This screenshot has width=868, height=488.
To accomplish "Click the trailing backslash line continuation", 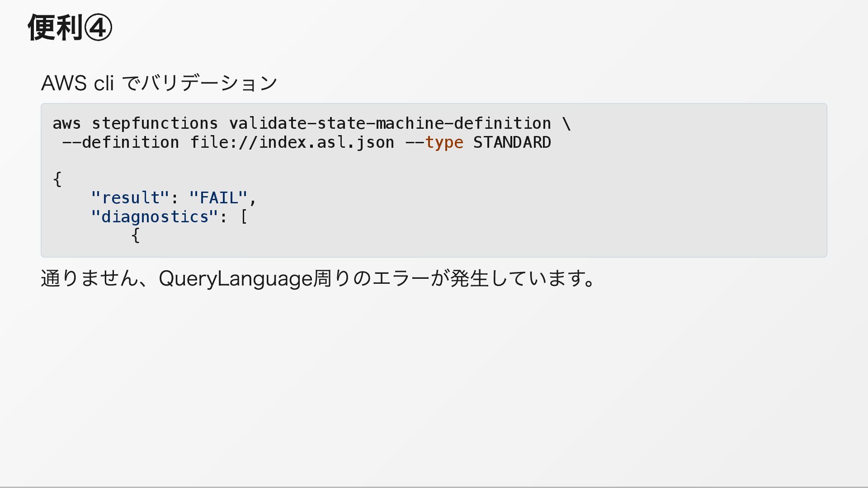I will [x=566, y=123].
